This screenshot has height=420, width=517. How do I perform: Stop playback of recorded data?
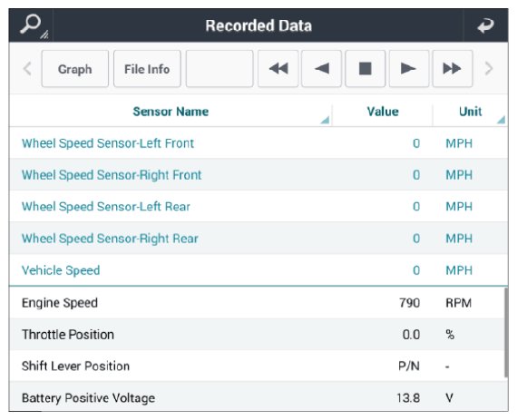tap(365, 69)
